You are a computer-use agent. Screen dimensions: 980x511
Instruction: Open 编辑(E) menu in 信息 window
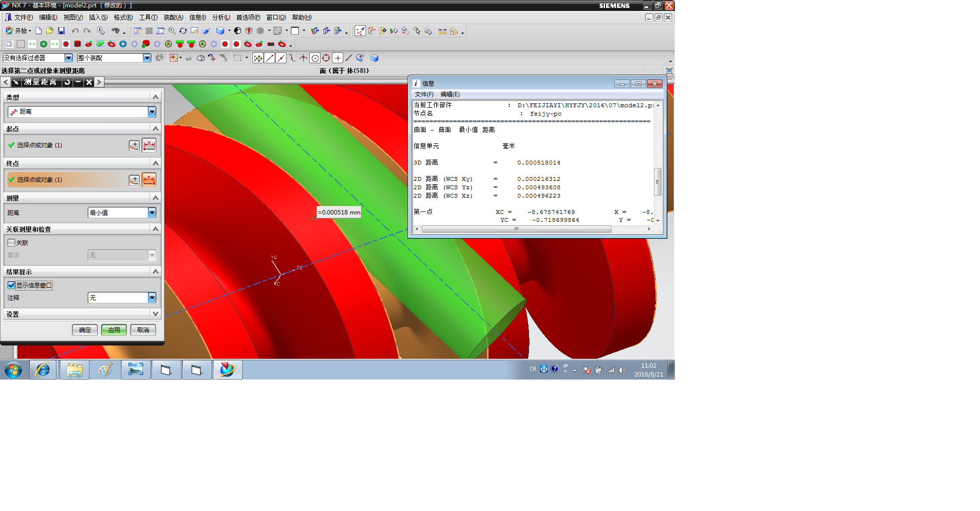pyautogui.click(x=450, y=94)
